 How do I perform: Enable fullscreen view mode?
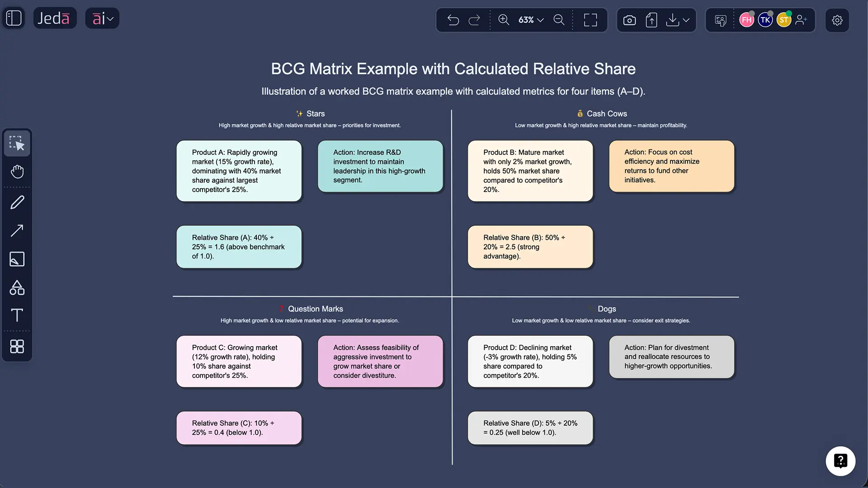click(590, 20)
